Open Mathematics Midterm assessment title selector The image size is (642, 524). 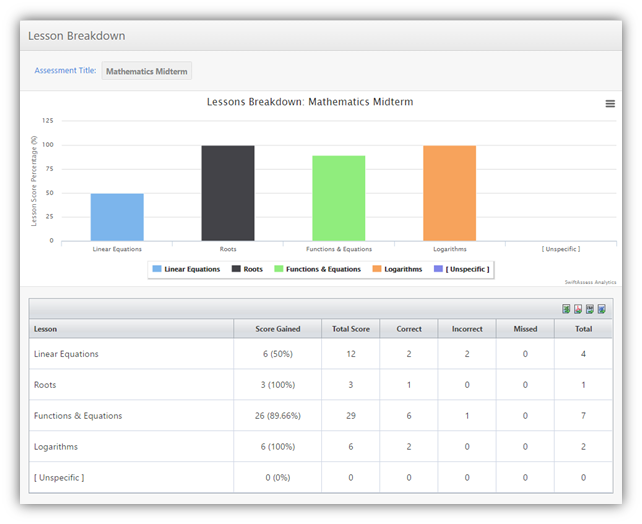pyautogui.click(x=147, y=72)
